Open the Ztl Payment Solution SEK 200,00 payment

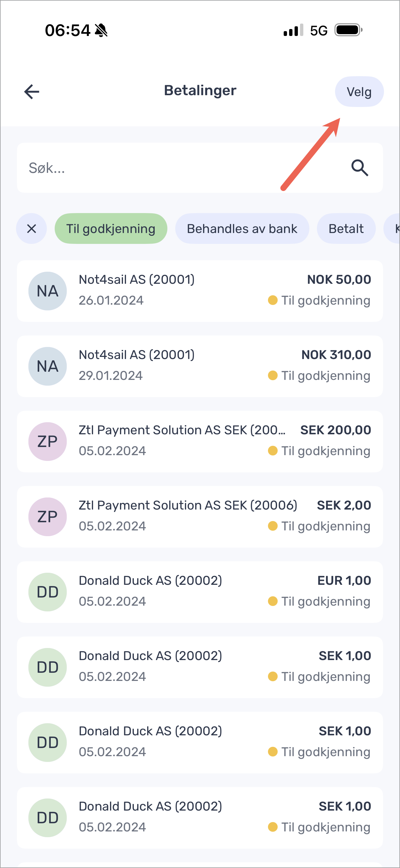click(x=200, y=442)
